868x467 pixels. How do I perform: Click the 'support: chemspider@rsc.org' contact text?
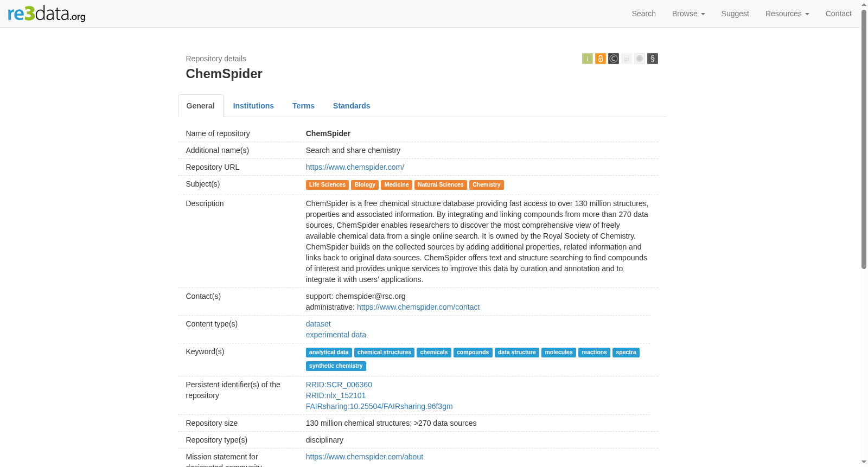point(356,296)
